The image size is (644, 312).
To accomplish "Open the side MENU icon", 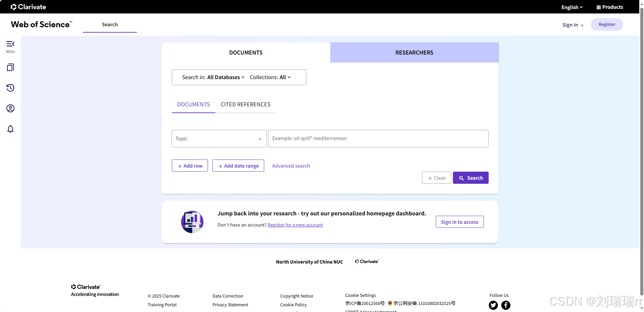I will click(10, 47).
